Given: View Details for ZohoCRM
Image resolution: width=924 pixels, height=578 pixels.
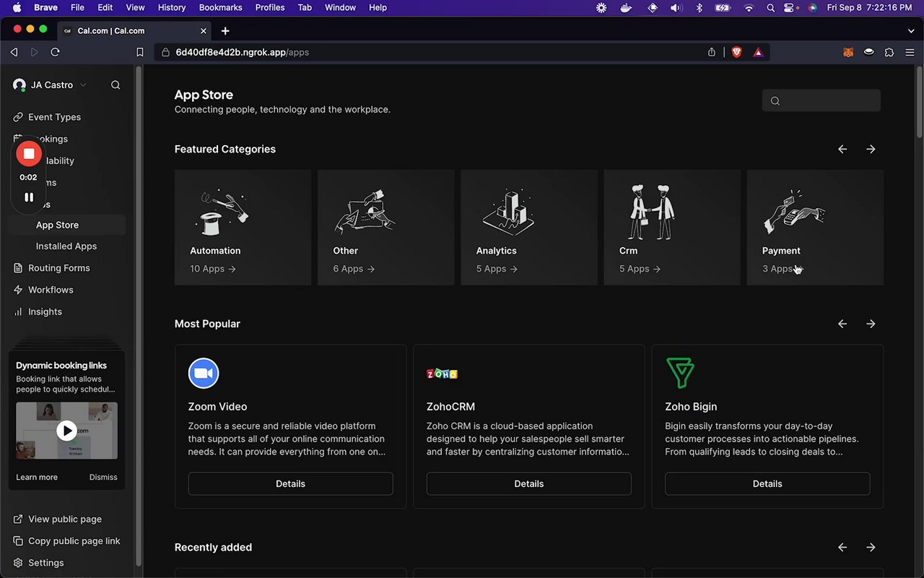Looking at the screenshot, I should (528, 483).
